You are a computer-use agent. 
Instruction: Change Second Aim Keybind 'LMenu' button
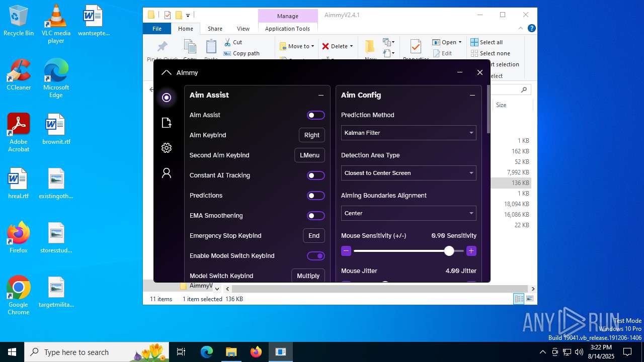(309, 155)
